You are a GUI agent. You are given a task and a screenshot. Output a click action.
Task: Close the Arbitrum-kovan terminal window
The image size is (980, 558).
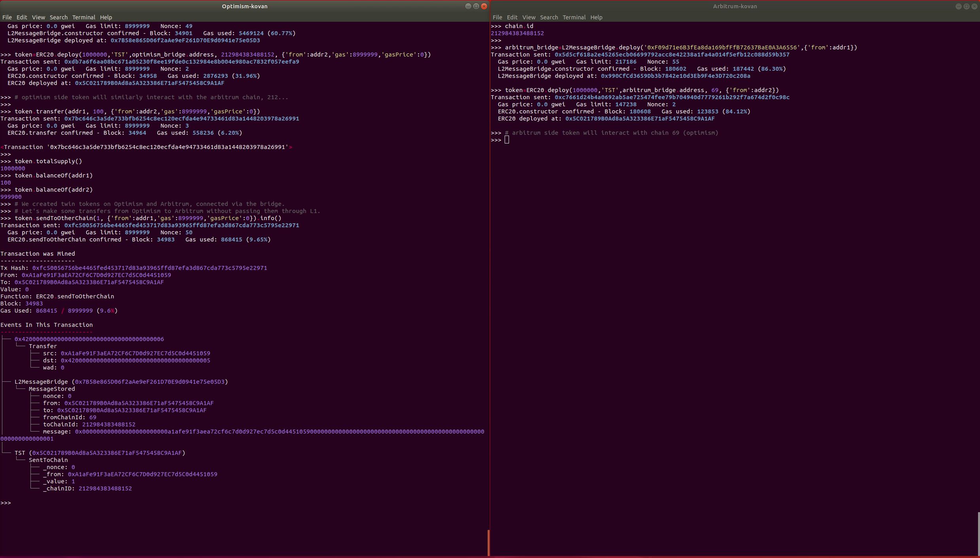click(974, 6)
